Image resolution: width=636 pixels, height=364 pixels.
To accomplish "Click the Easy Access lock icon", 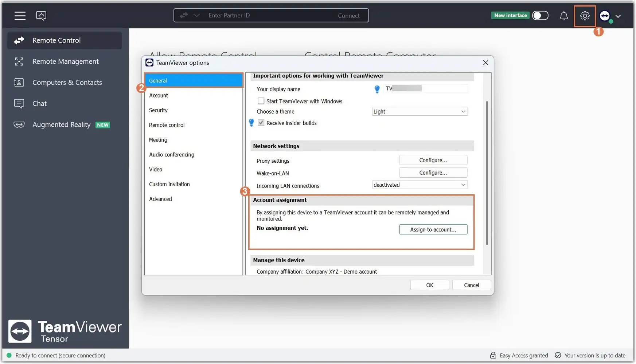I will point(493,355).
